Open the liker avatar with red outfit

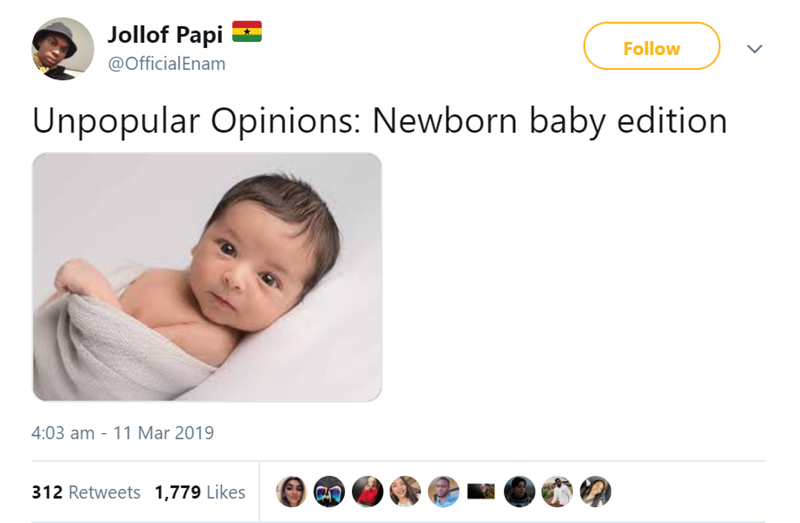click(x=367, y=491)
